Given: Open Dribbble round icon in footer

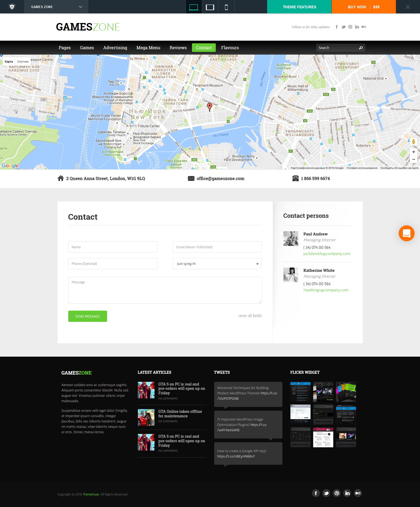Looking at the screenshot, I should pos(337,493).
